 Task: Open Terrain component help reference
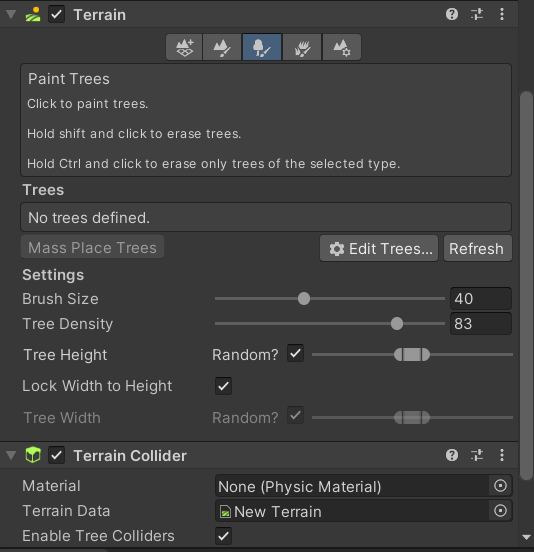452,14
